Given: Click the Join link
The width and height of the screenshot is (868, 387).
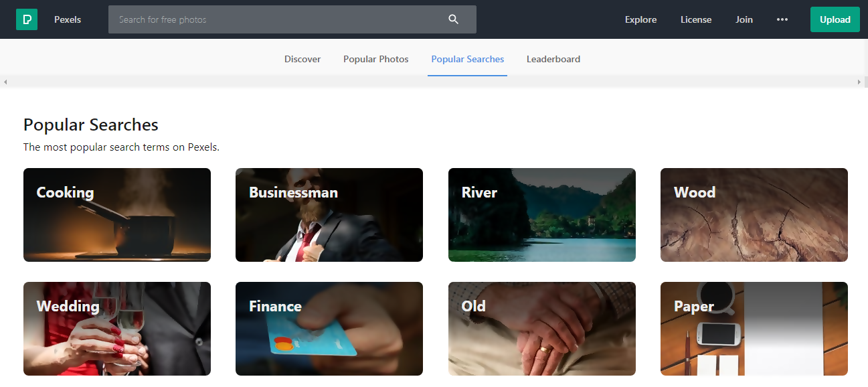Looking at the screenshot, I should coord(744,19).
